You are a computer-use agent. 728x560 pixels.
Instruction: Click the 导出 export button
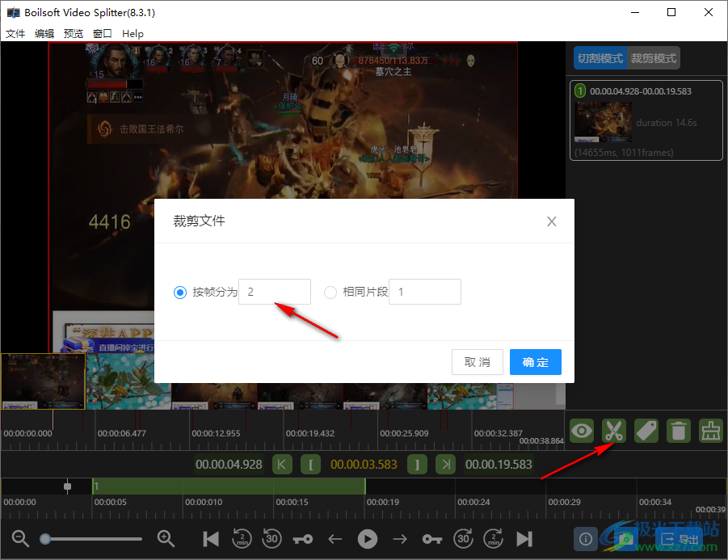click(680, 539)
